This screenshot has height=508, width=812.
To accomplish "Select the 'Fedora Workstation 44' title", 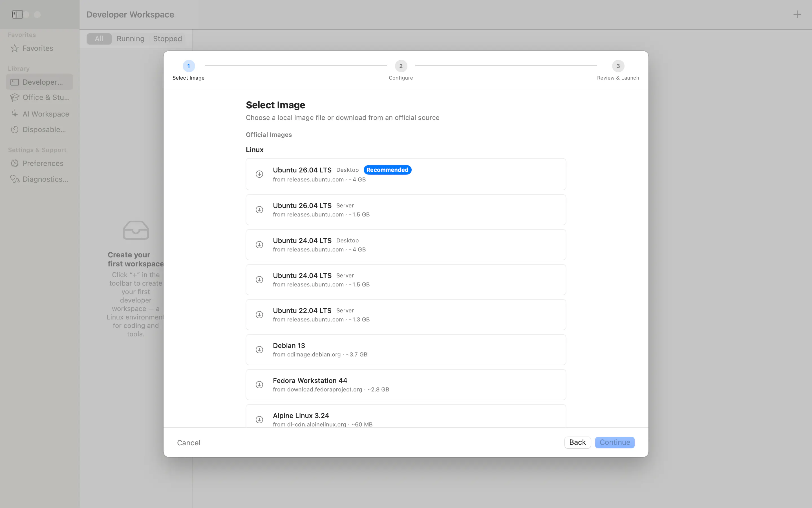I will 310,381.
